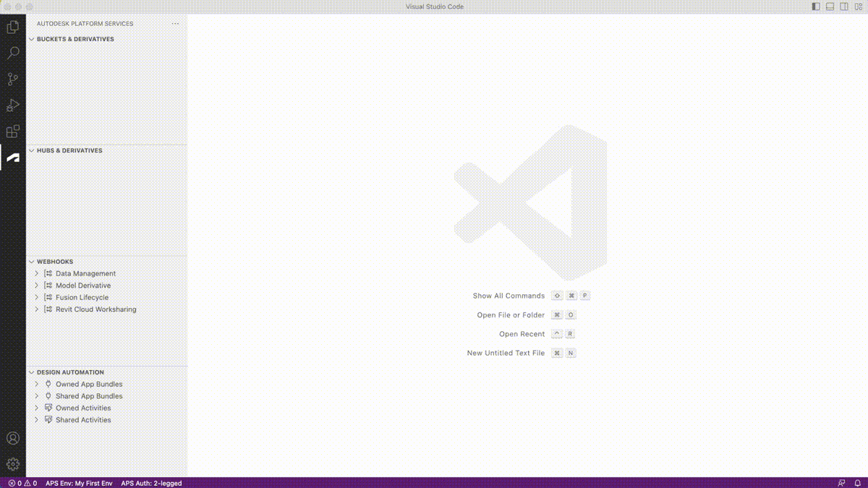Viewport: 868px width, 488px height.
Task: Expand the Shared App Bundles chevron
Action: [x=37, y=396]
